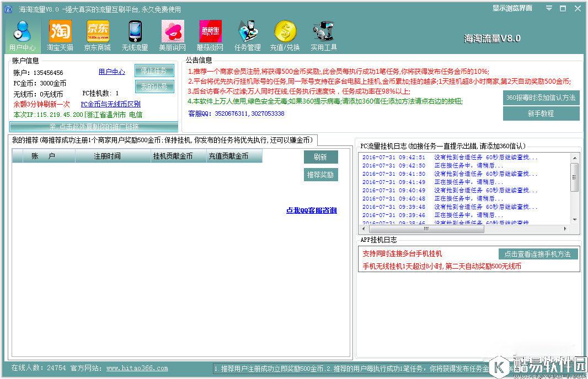588x379 pixels.
Task: Select the 蘑菇街网 Mogujie icon
Action: tap(210, 35)
